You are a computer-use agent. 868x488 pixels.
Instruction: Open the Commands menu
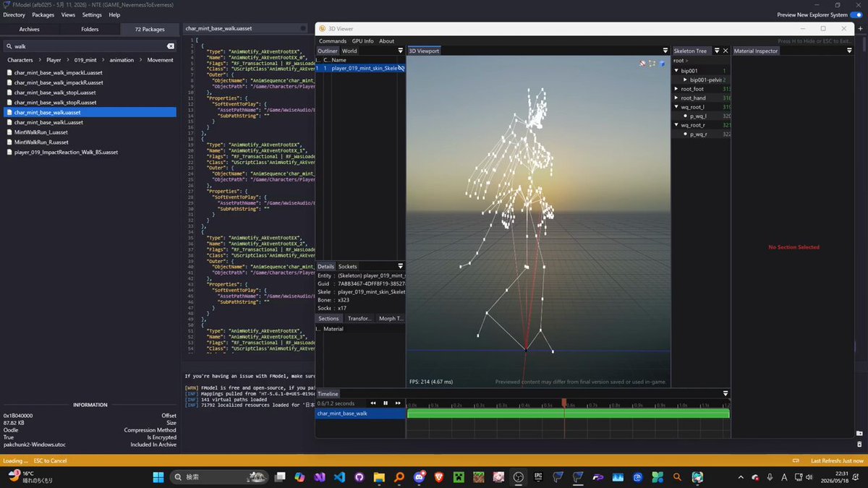[333, 41]
